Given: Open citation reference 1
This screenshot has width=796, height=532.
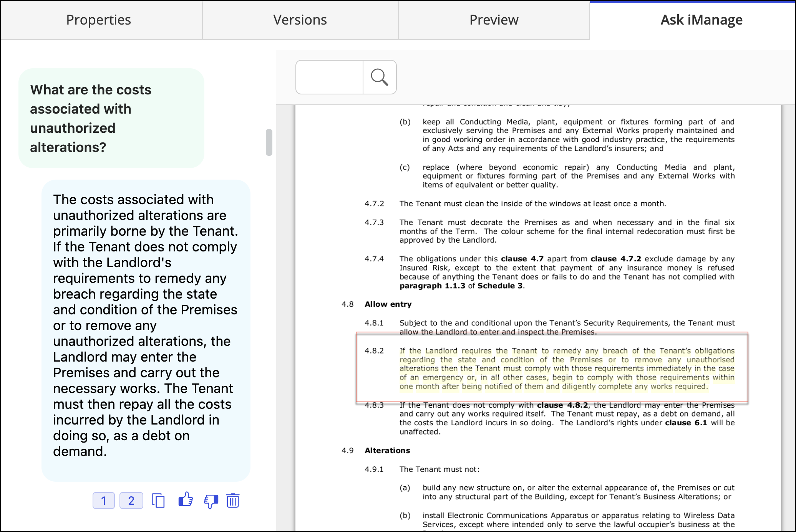Looking at the screenshot, I should pyautogui.click(x=104, y=501).
